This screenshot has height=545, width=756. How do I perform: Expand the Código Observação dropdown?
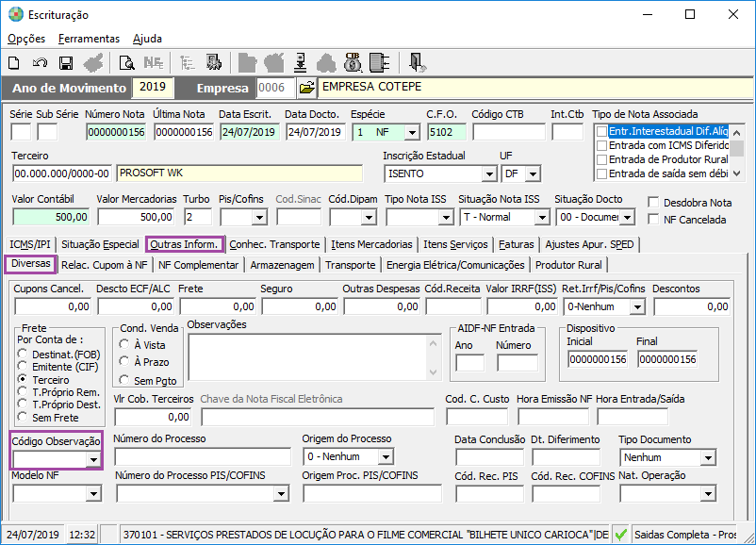(x=93, y=459)
